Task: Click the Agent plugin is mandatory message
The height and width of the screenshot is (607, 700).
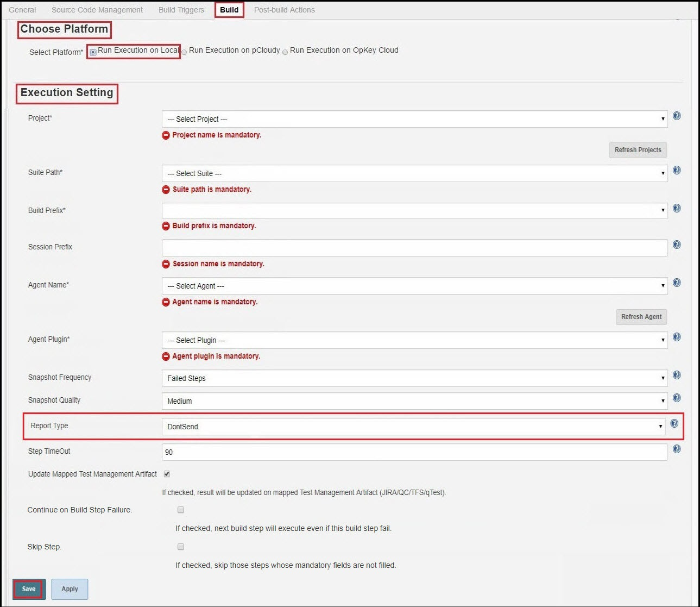Action: [x=216, y=356]
